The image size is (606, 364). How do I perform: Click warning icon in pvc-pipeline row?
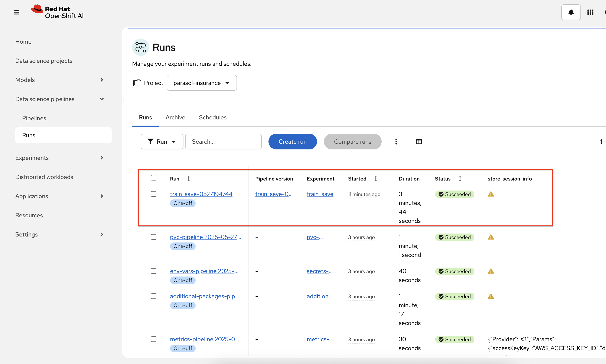(x=491, y=237)
